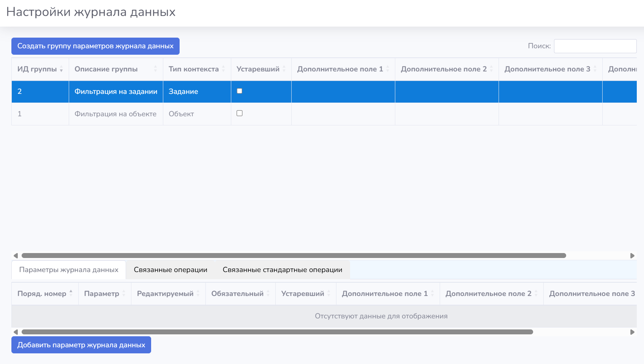This screenshot has width=644, height=364.
Task: Click right arrow of upper horizontal scrollbar
Action: tap(632, 256)
